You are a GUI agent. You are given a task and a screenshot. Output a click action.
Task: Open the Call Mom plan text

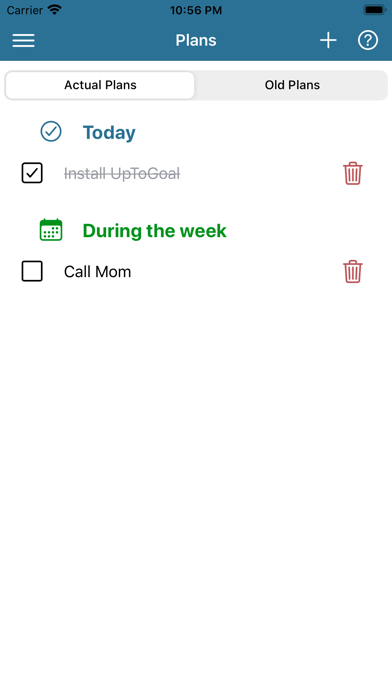click(98, 272)
